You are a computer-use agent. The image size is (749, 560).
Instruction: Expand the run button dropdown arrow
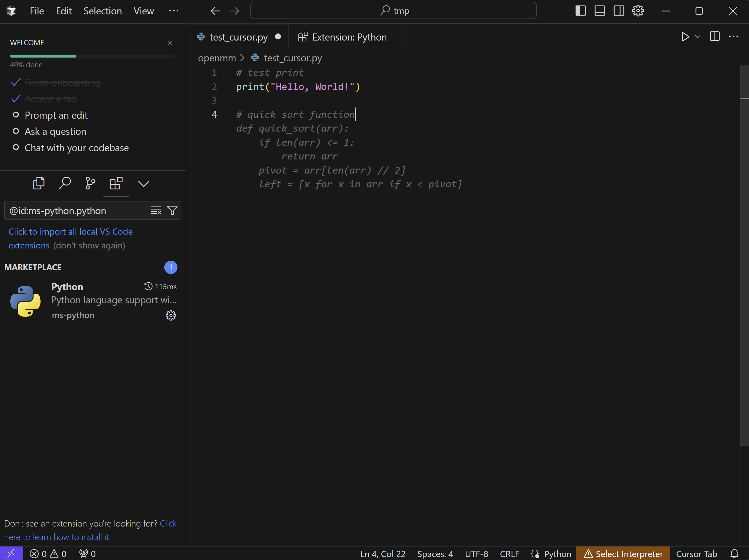click(x=698, y=36)
